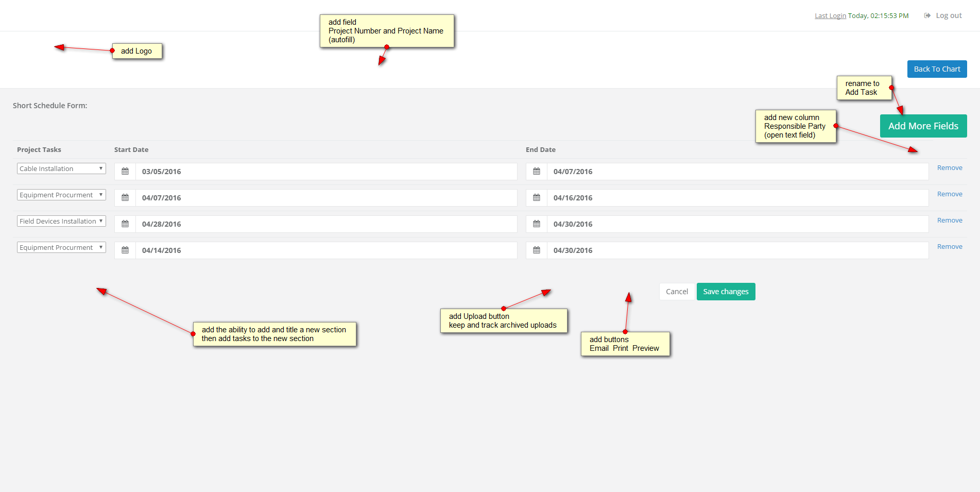The image size is (980, 492).
Task: Open the Cable Installation task dropdown
Action: 61,168
